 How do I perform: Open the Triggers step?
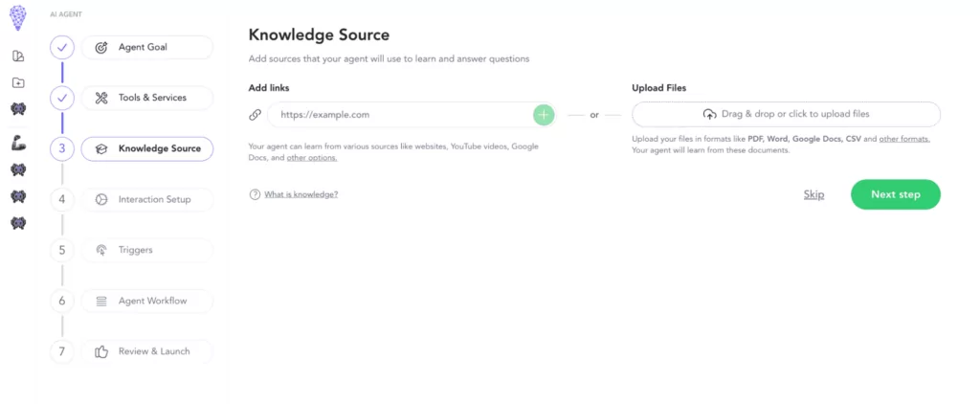[147, 250]
